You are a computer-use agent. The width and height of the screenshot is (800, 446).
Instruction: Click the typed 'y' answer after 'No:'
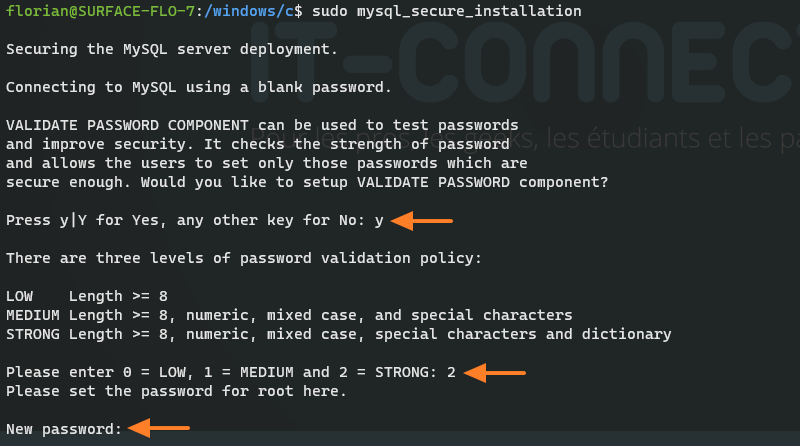pos(379,220)
